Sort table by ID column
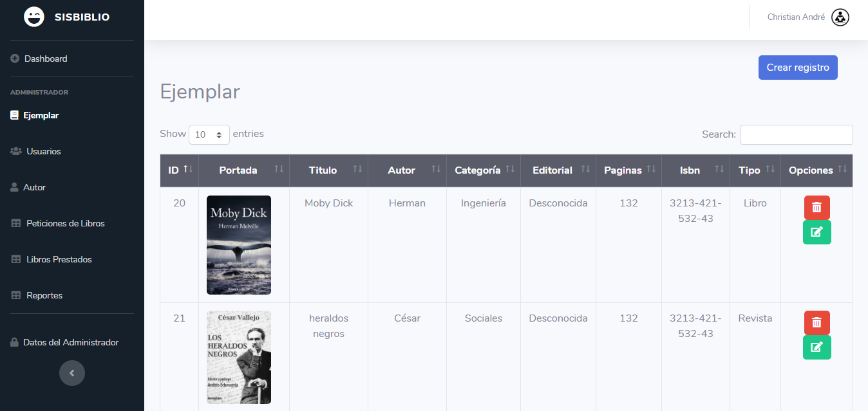This screenshot has width=868, height=411. [x=180, y=170]
